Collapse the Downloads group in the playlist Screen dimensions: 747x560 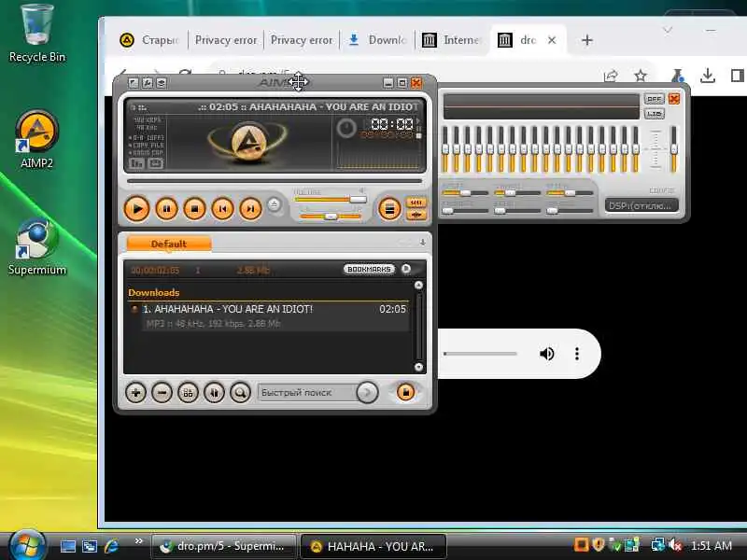tap(154, 293)
